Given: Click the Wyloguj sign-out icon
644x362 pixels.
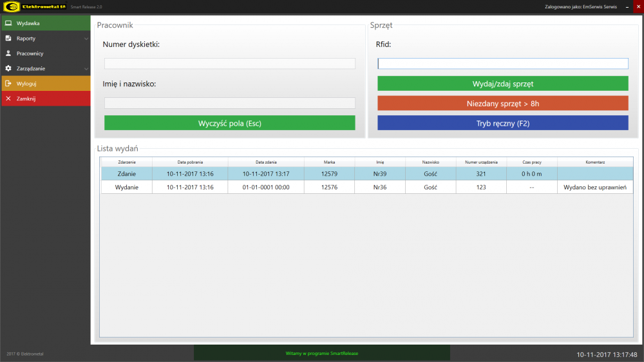Looking at the screenshot, I should 8,84.
